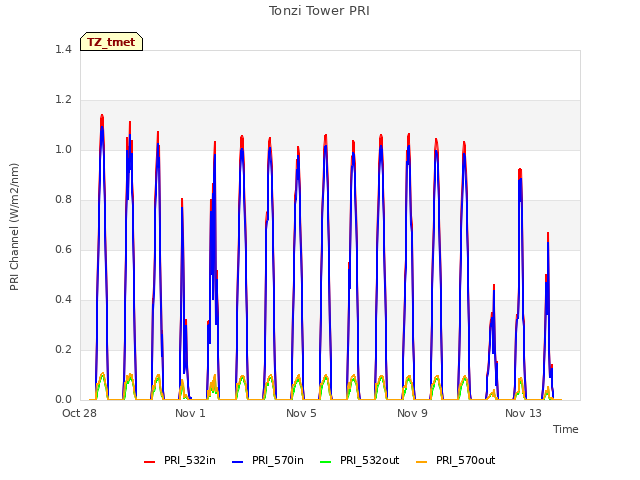Click the lowest daily peak near 0.46
This screenshot has width=640, height=480.
pyautogui.click(x=494, y=285)
